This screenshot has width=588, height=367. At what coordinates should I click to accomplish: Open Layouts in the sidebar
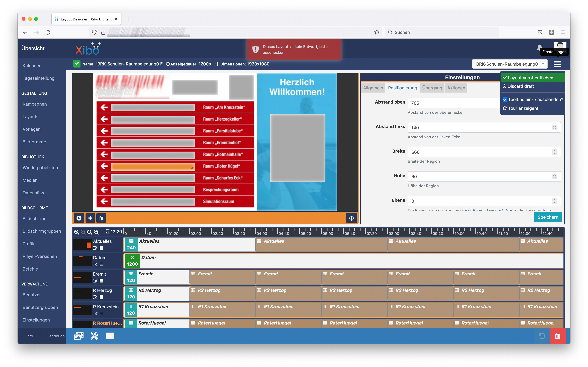click(x=31, y=116)
